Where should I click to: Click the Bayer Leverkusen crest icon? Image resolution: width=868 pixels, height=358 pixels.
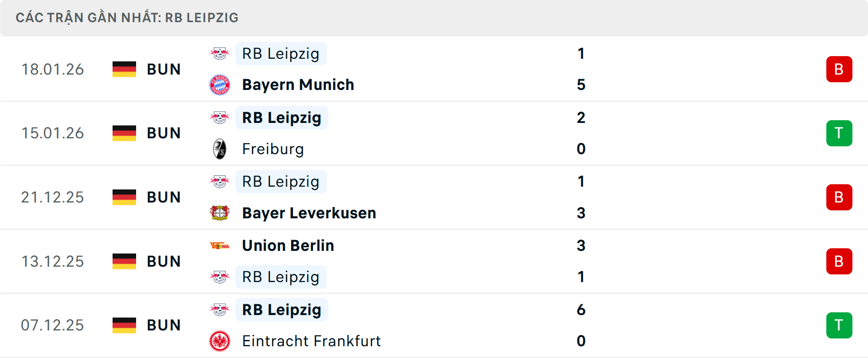[x=220, y=213]
